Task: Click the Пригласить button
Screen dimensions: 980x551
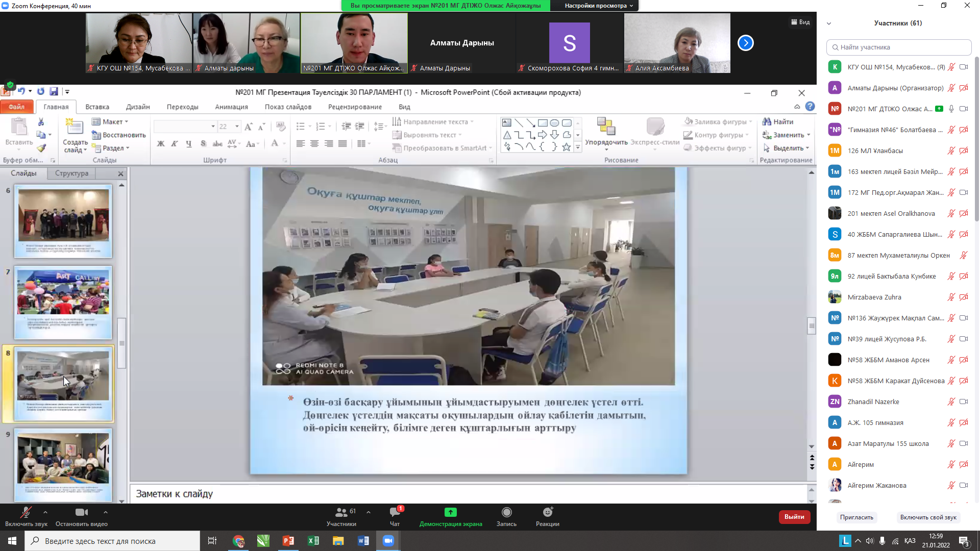Action: (x=856, y=517)
